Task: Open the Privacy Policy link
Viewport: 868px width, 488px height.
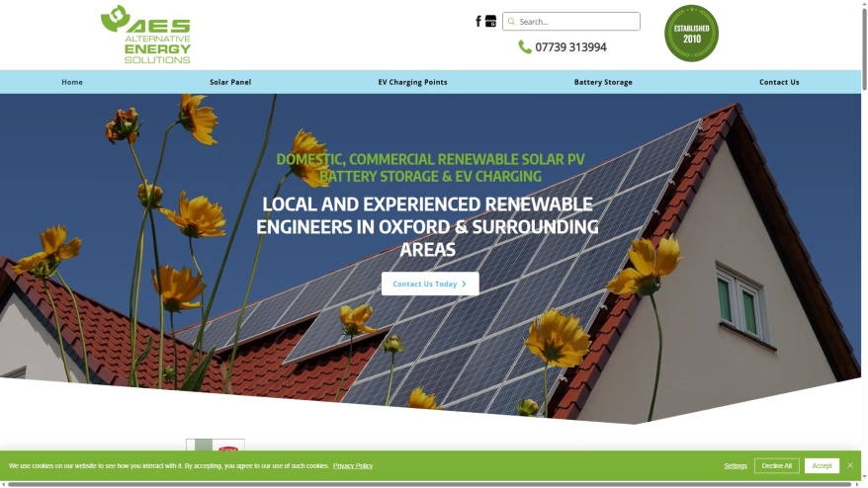Action: point(353,466)
